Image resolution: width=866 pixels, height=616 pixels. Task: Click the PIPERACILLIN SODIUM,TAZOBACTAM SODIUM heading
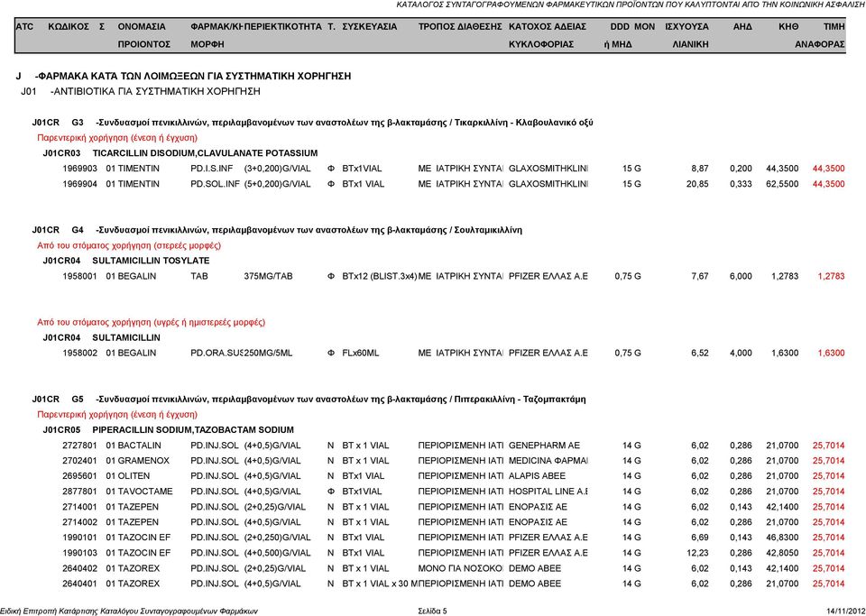tap(193, 429)
